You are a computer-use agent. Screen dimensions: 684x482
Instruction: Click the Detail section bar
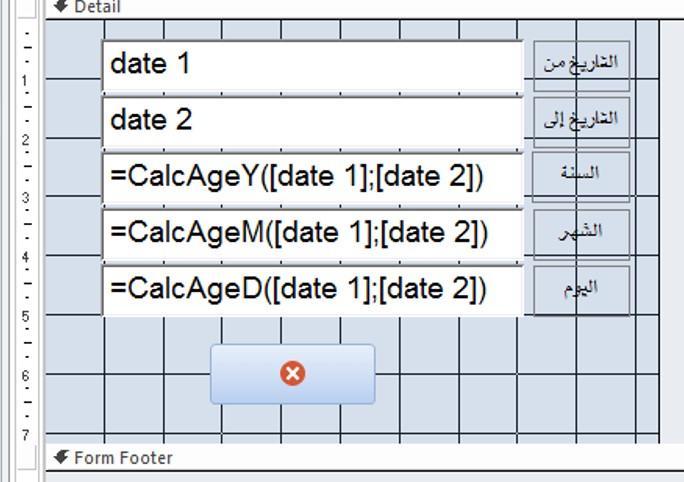point(365,9)
